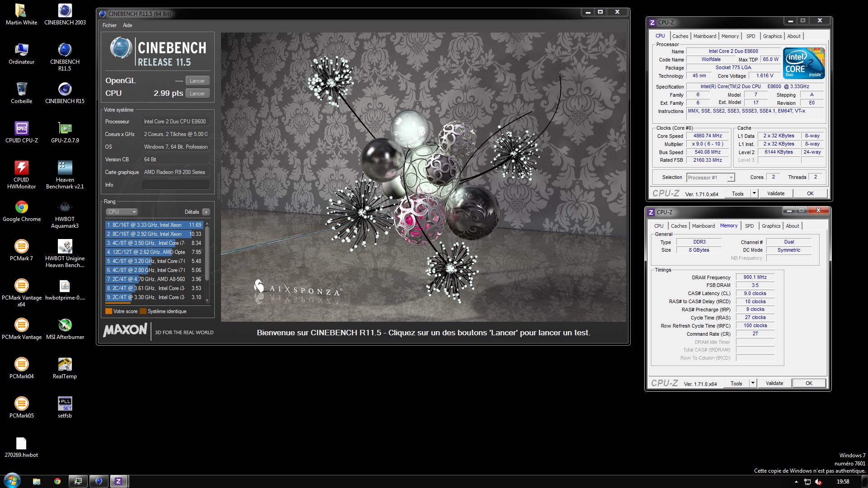Switch to Mainboard tab in upper CPU-Z
Screen dimensions: 868x488
704,36
